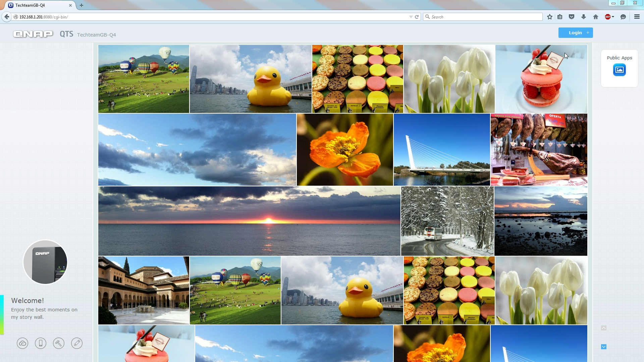Go to the browser home page
The height and width of the screenshot is (362, 644).
coord(596,17)
